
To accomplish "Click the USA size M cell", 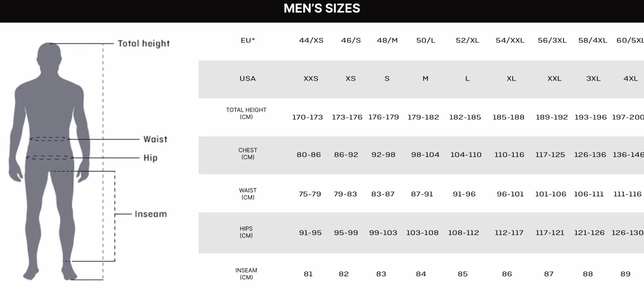I will point(425,79).
